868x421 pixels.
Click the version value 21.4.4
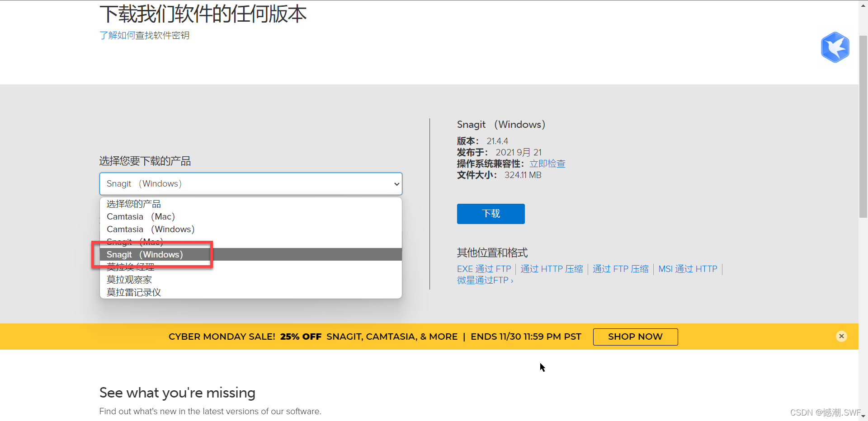point(497,141)
